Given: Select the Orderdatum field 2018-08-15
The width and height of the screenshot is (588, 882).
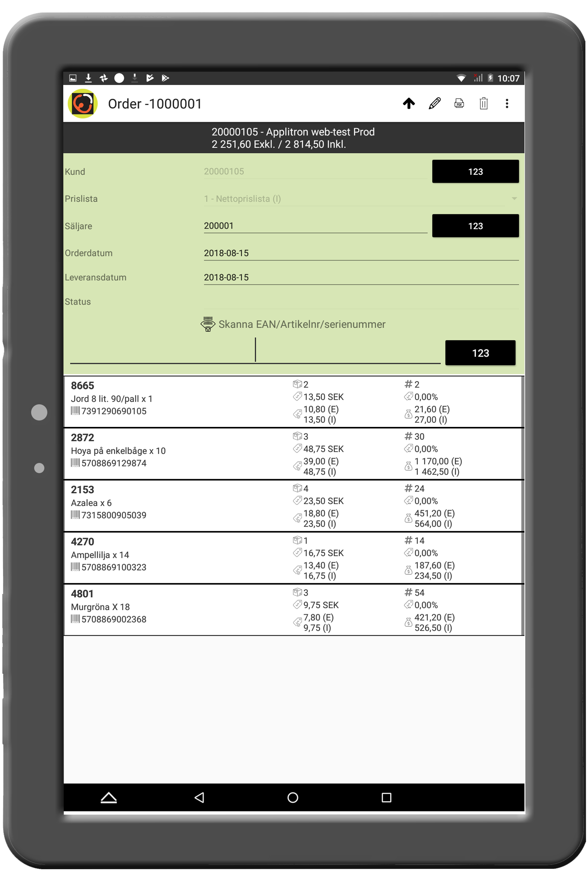Looking at the screenshot, I should [x=361, y=253].
